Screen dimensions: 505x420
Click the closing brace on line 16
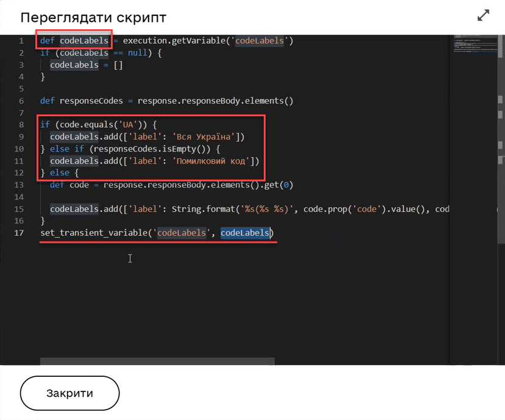coord(43,221)
